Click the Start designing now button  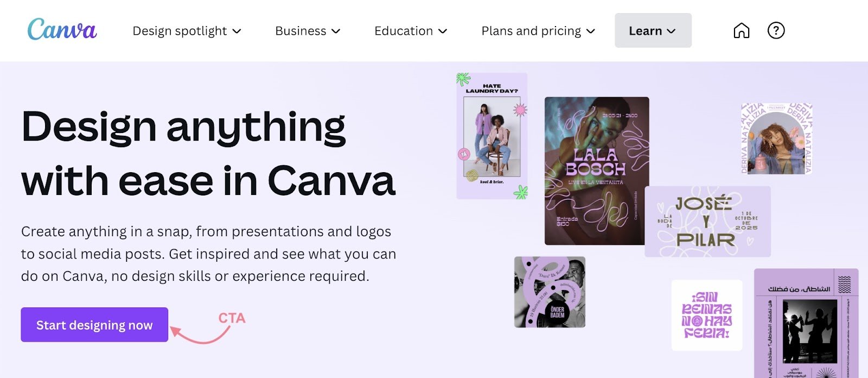click(x=94, y=325)
